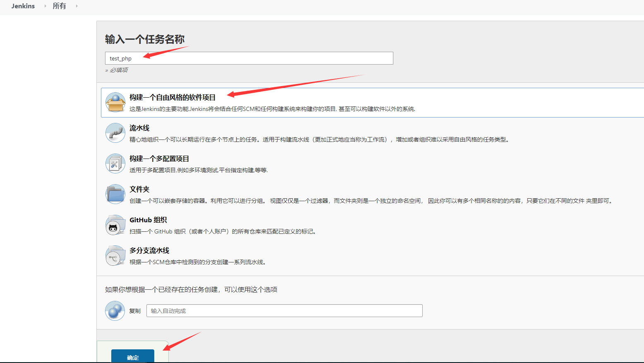This screenshot has height=363, width=644.
Task: Click the description 根据一个SCM仓库中检测到的分支
Action: pos(199,262)
